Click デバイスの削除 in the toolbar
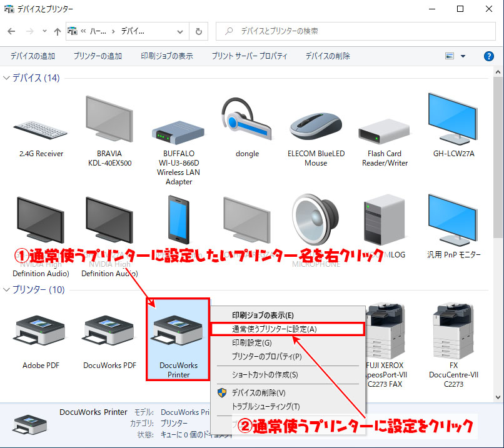The height and width of the screenshot is (448, 504). tap(328, 56)
